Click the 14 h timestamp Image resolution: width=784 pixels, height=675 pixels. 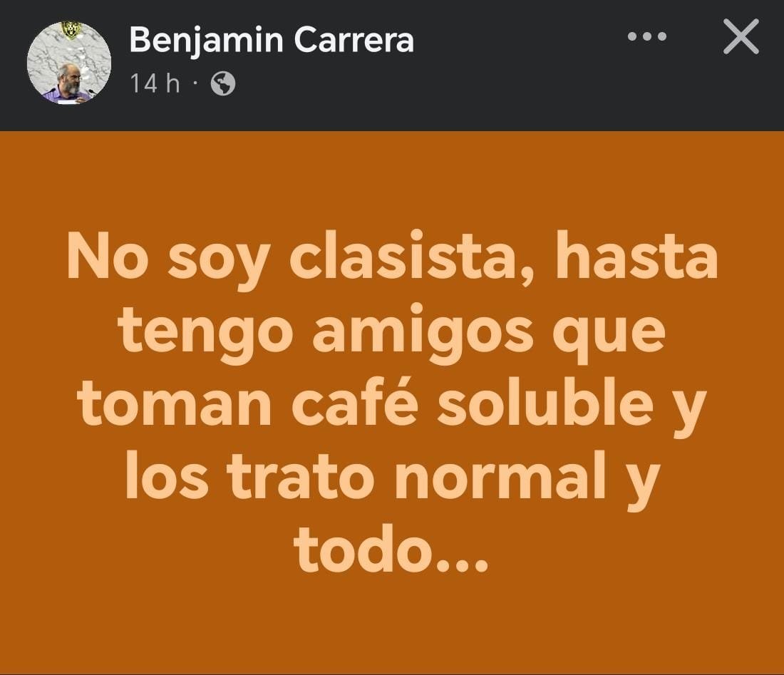tap(155, 83)
